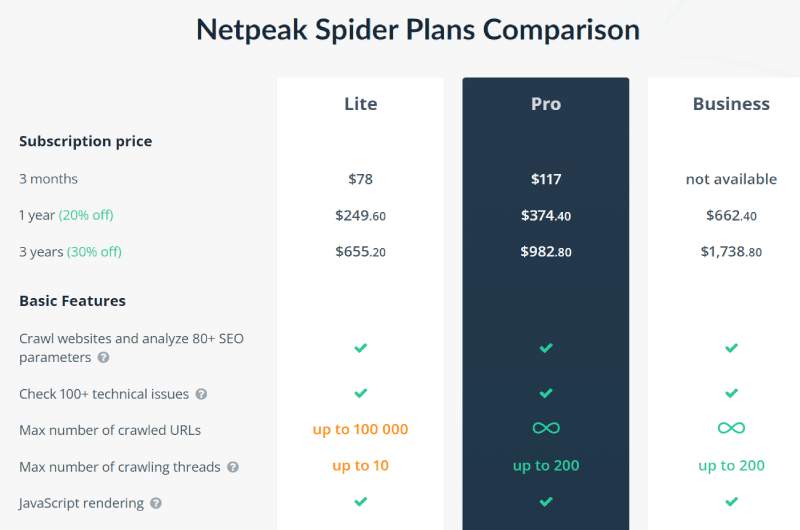Select the Business plan column header
Viewport: 800px width, 530px height.
pyautogui.click(x=731, y=104)
